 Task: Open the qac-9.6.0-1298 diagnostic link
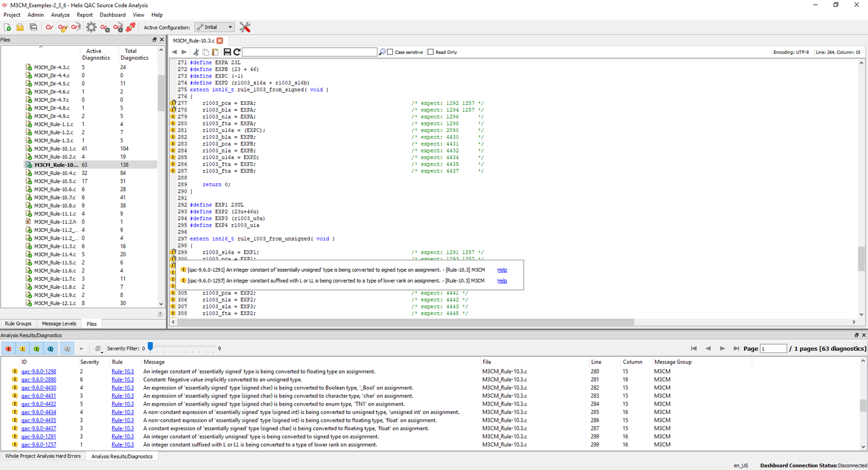(39, 371)
